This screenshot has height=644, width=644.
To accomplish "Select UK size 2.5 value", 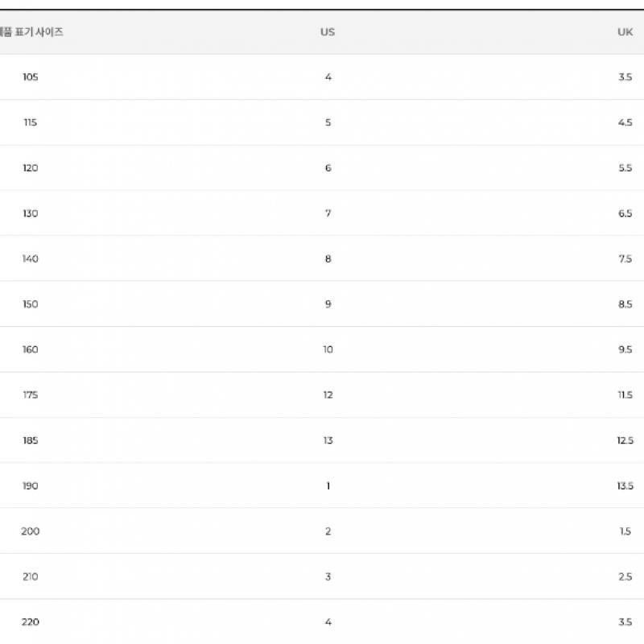I will tap(625, 576).
